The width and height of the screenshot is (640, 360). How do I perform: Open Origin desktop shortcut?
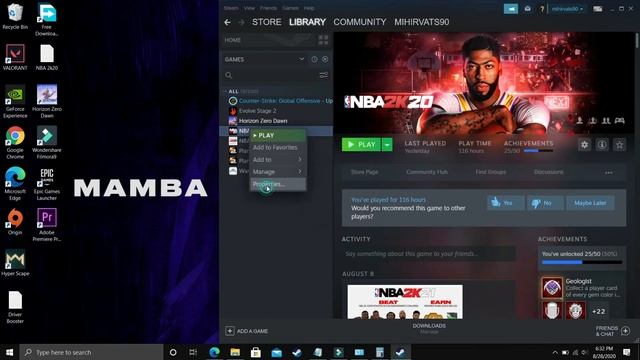[x=15, y=222]
